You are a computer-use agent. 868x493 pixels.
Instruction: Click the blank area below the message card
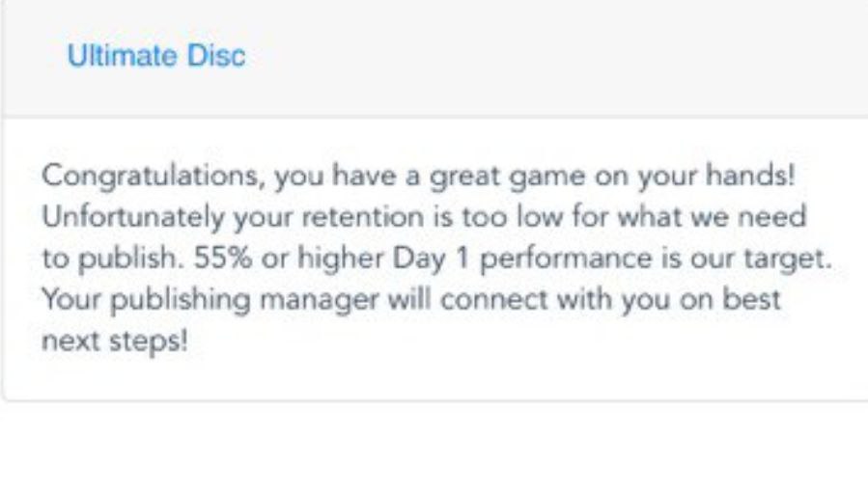pyautogui.click(x=434, y=449)
